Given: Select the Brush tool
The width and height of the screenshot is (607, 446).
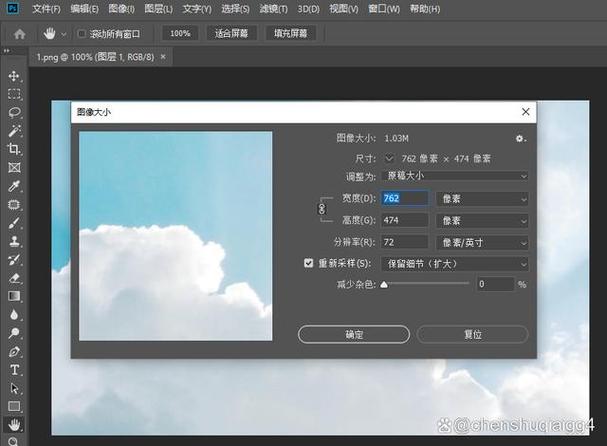Looking at the screenshot, I should coord(14,223).
